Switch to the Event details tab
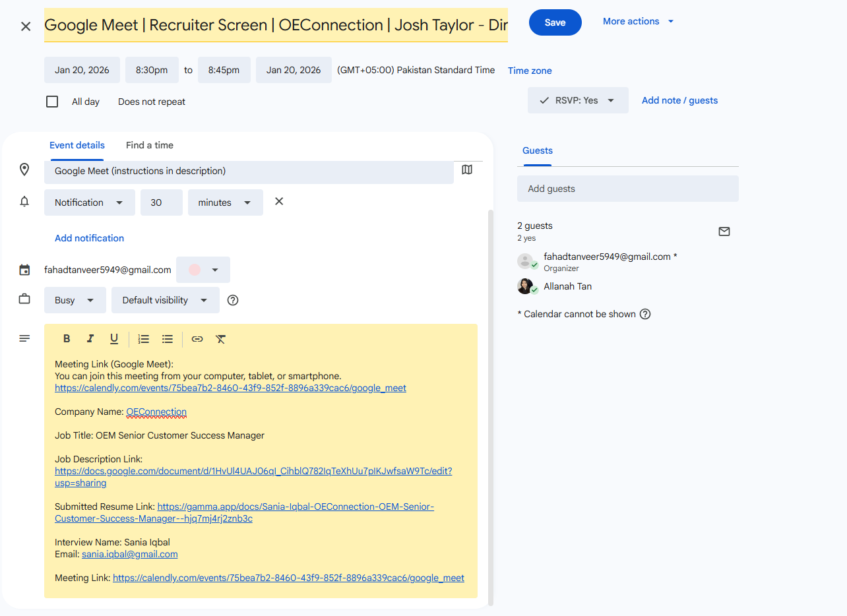The width and height of the screenshot is (847, 616). coord(77,145)
